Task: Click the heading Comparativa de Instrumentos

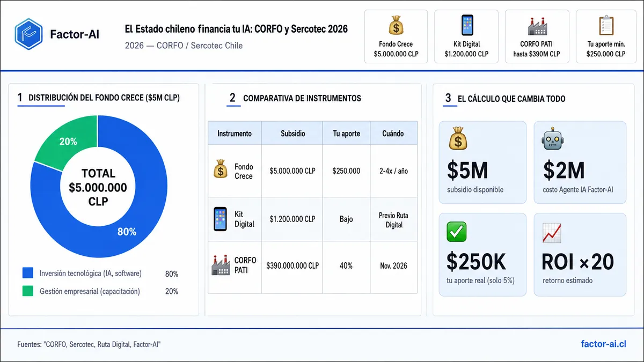Action: point(302,98)
